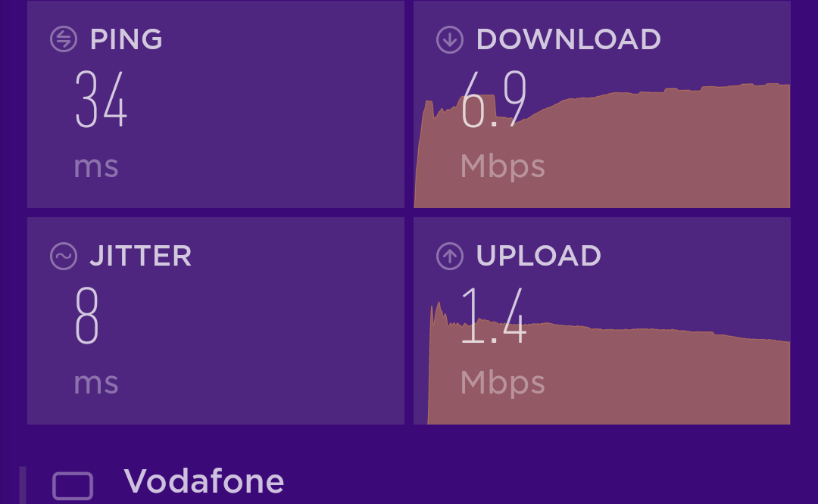Click the ping icon beside PING label
The image size is (818, 504).
(x=64, y=39)
